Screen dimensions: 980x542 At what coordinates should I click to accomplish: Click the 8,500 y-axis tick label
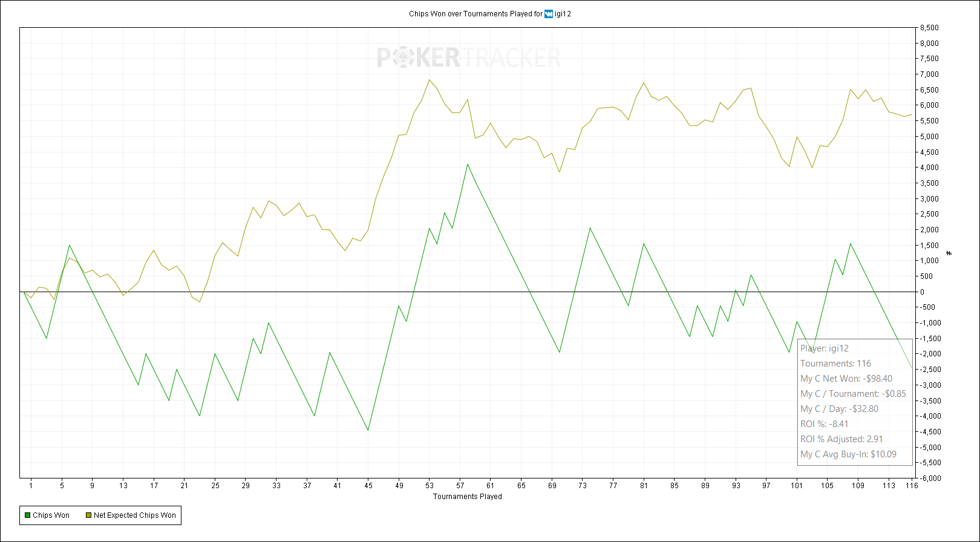[x=929, y=28]
